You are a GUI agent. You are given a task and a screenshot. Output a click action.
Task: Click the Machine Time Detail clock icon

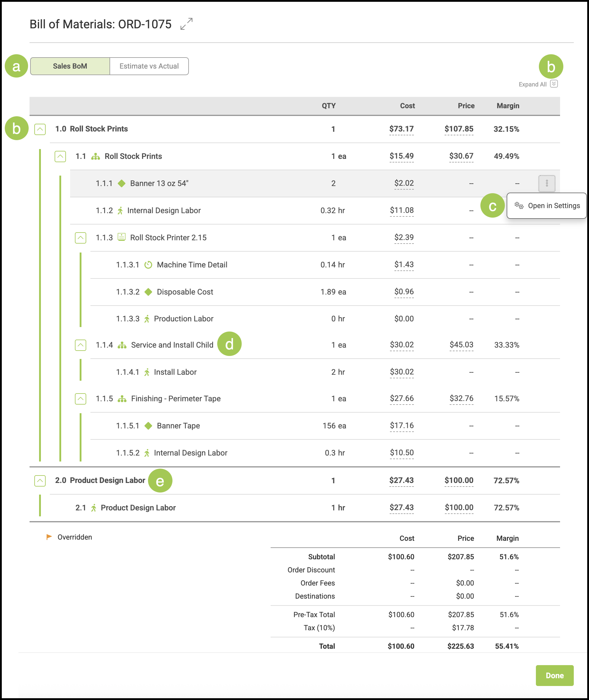coord(148,264)
